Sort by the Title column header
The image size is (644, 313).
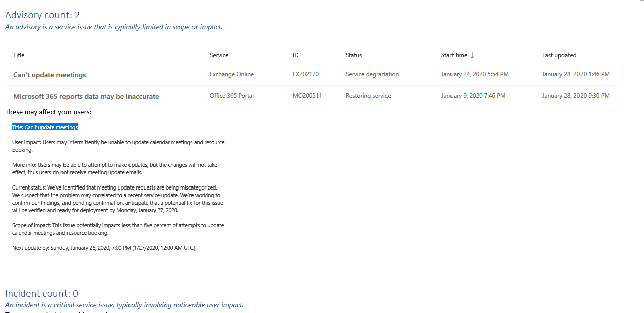point(19,55)
